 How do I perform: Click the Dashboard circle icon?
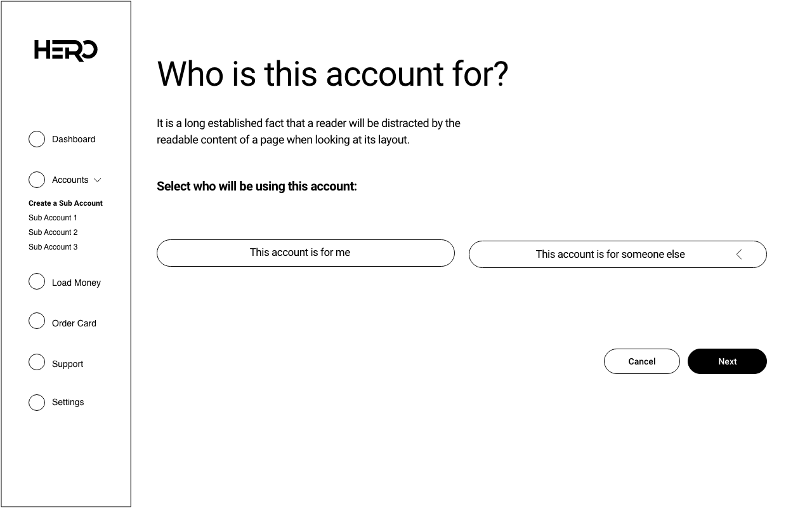point(37,139)
